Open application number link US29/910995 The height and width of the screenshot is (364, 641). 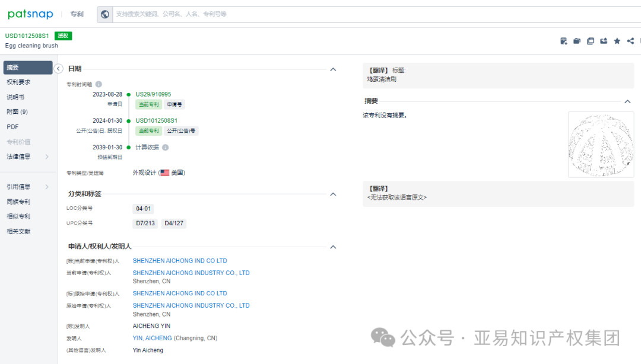(x=154, y=94)
